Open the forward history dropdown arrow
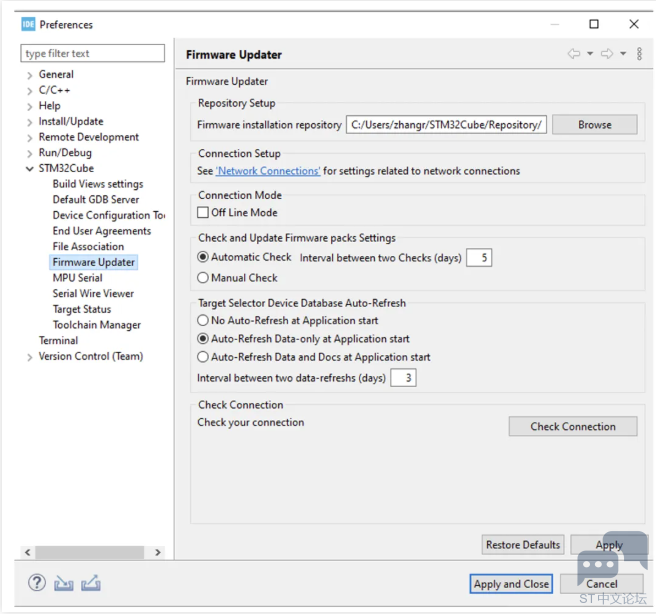The width and height of the screenshot is (656, 614). tap(623, 54)
